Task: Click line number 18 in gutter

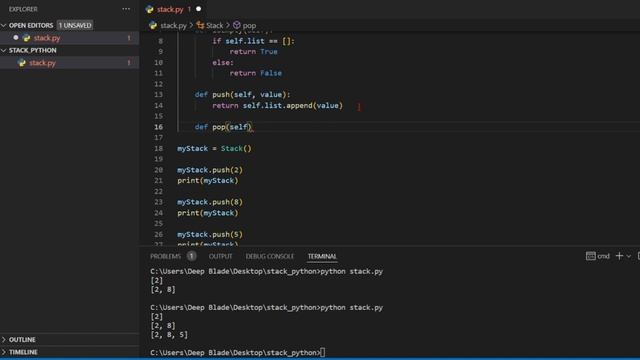Action: (158, 149)
